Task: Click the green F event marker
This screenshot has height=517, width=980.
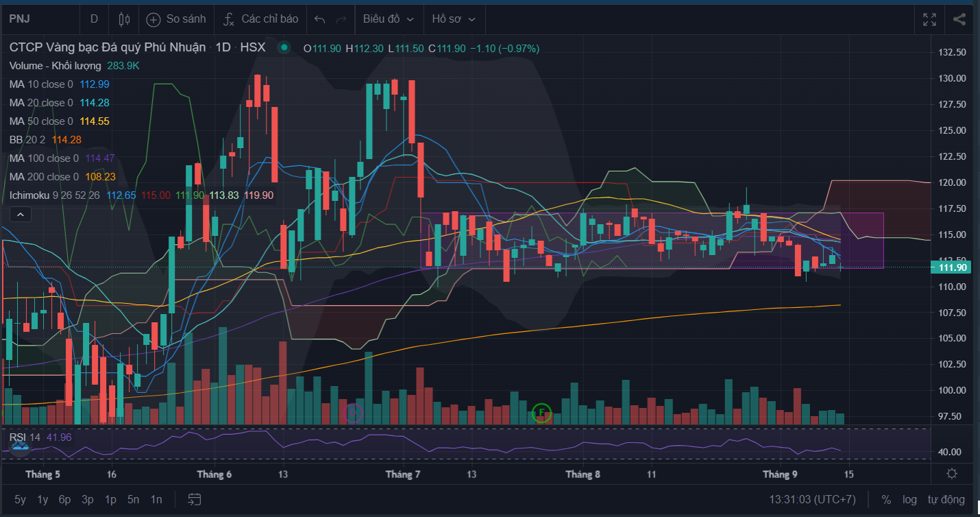Action: 541,413
